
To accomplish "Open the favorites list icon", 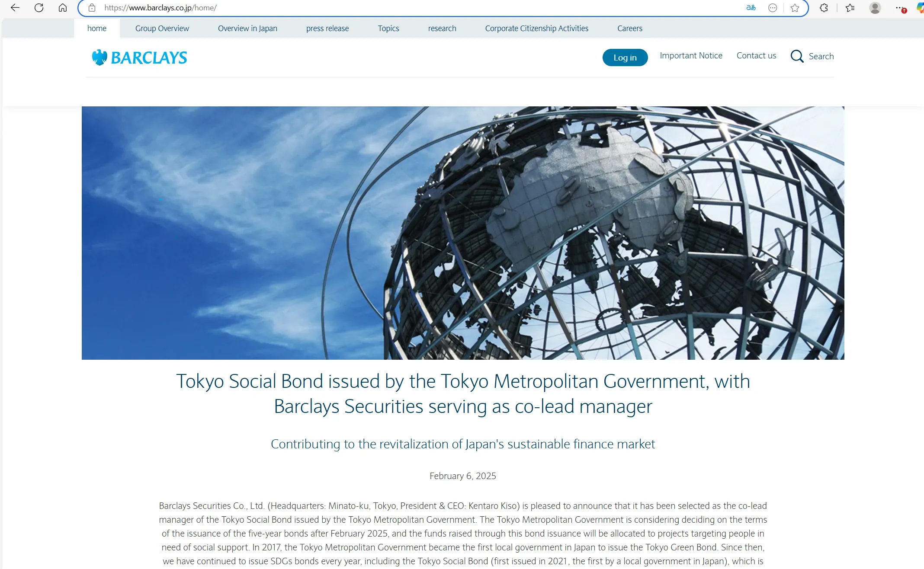I will click(x=850, y=8).
